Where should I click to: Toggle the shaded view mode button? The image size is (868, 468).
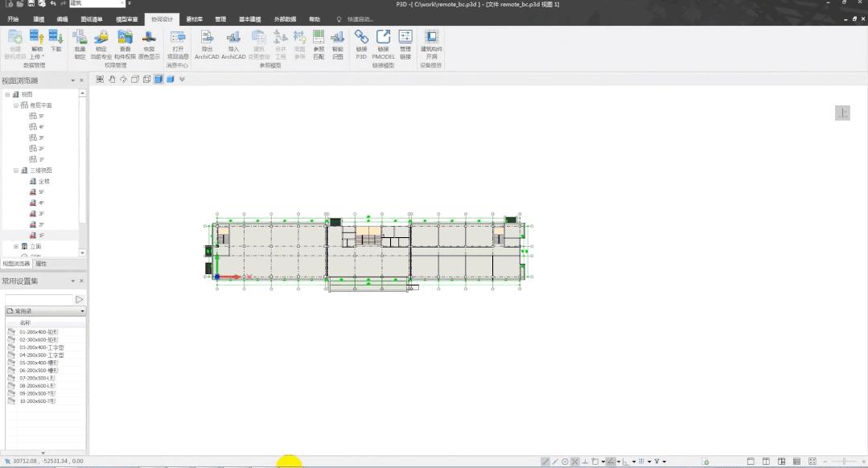tap(158, 79)
